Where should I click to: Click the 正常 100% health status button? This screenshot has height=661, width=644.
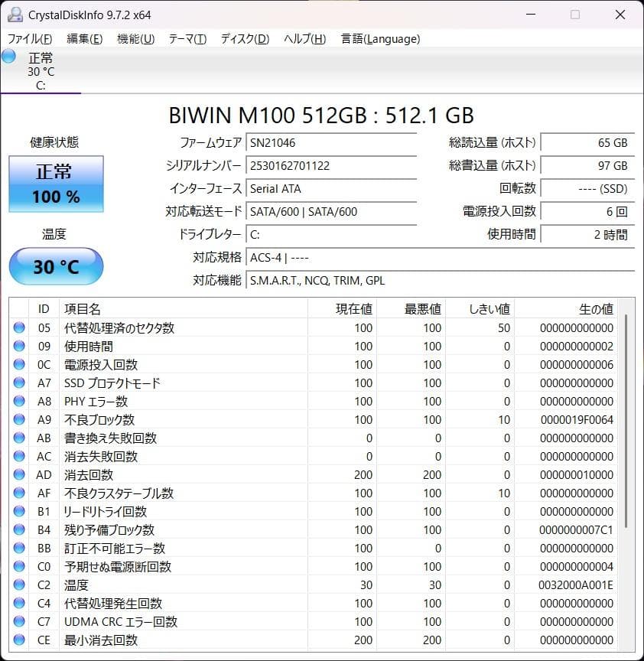click(55, 183)
